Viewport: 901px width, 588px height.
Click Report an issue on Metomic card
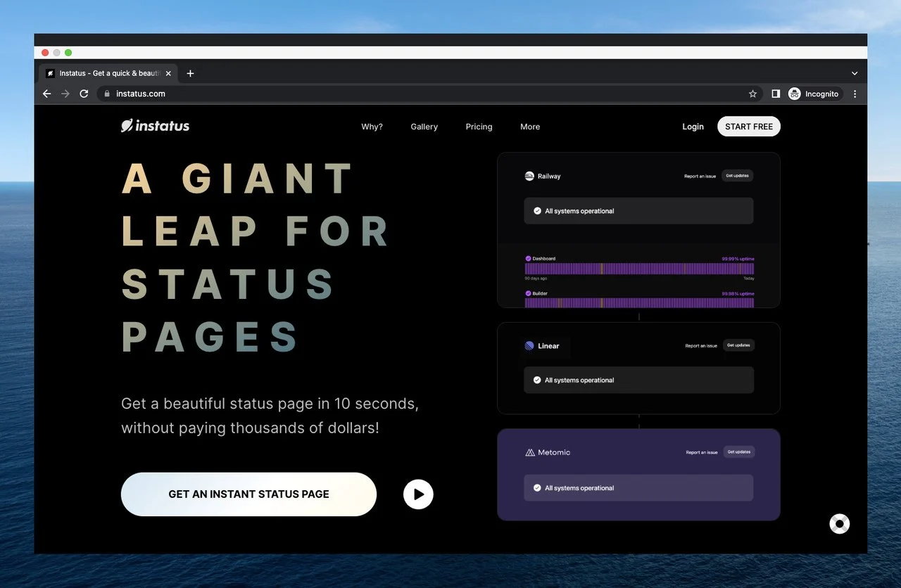pyautogui.click(x=702, y=453)
